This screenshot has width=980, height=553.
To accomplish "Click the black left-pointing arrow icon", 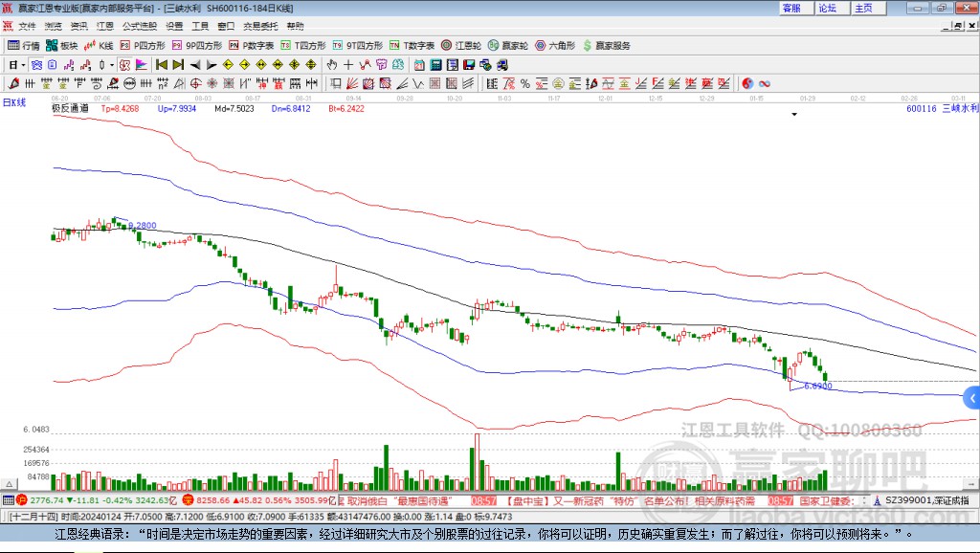I will click(195, 65).
